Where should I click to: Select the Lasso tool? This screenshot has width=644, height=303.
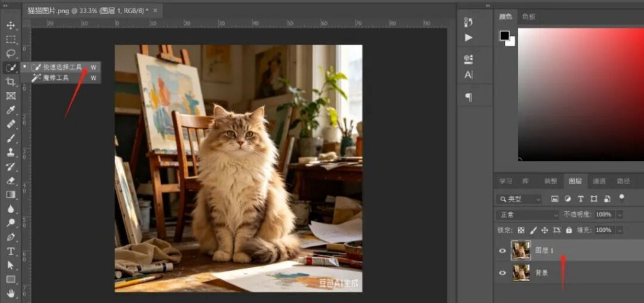point(11,53)
